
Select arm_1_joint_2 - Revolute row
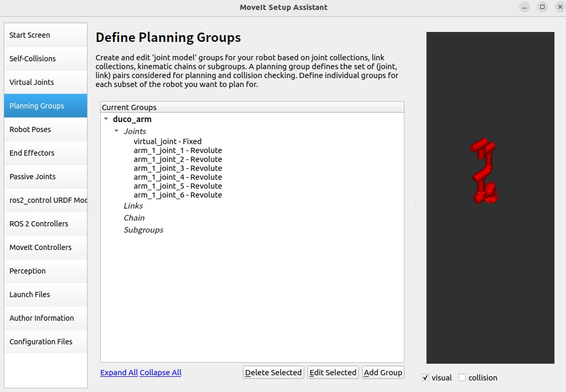click(x=178, y=159)
